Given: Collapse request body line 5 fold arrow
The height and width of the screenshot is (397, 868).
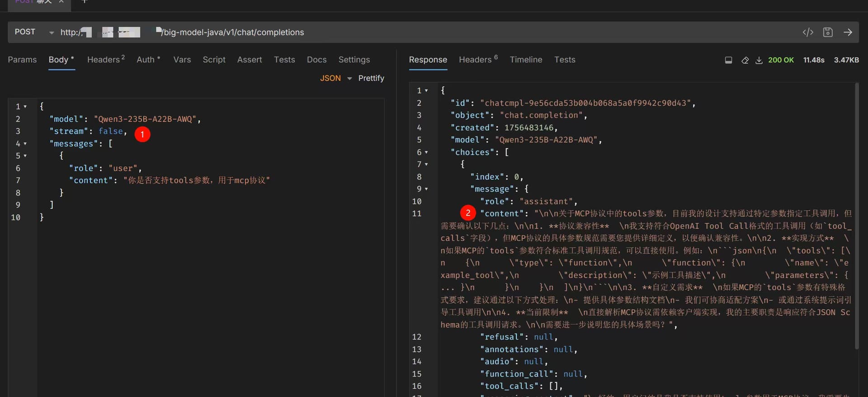Looking at the screenshot, I should pyautogui.click(x=25, y=156).
